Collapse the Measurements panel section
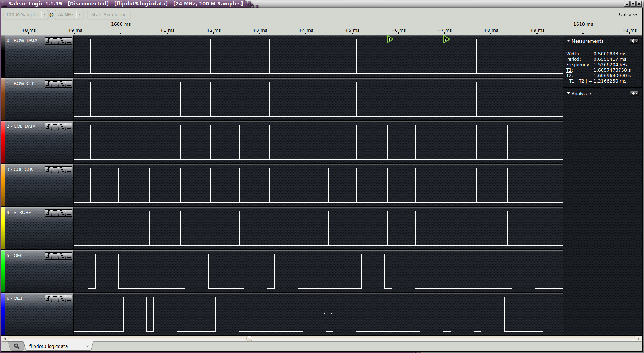The width and height of the screenshot is (644, 353). click(568, 41)
